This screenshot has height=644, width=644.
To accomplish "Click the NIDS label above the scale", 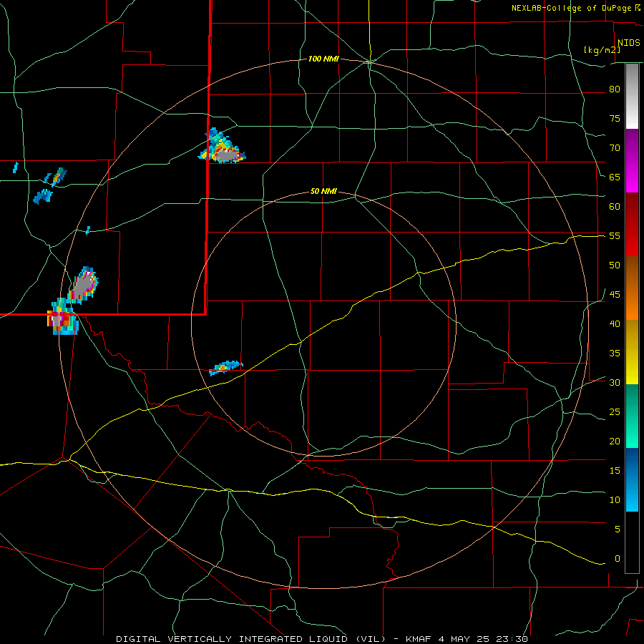I will [x=629, y=43].
